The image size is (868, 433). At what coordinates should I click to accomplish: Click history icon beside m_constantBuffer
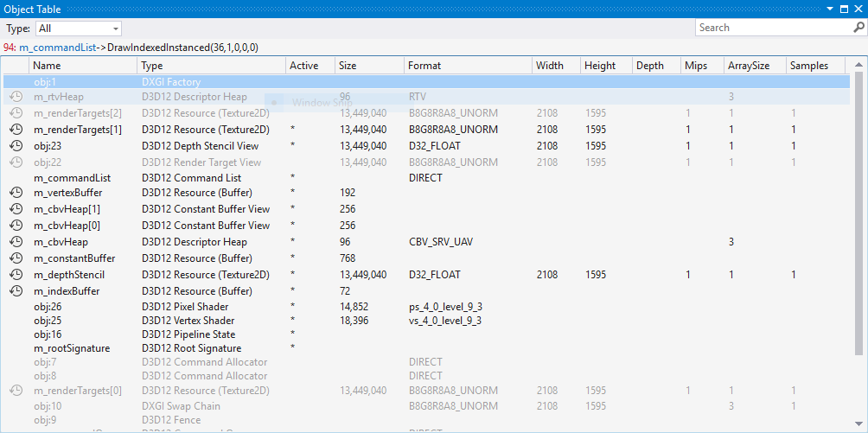[x=16, y=258]
